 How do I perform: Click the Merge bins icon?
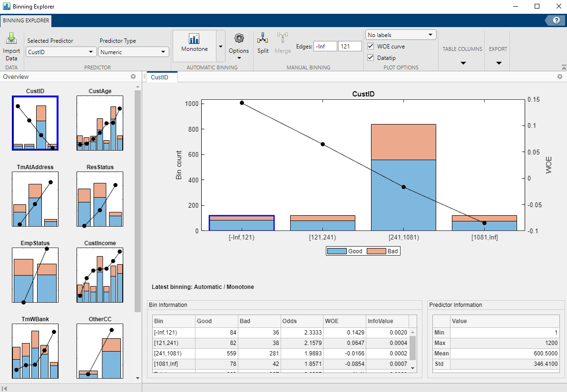283,43
